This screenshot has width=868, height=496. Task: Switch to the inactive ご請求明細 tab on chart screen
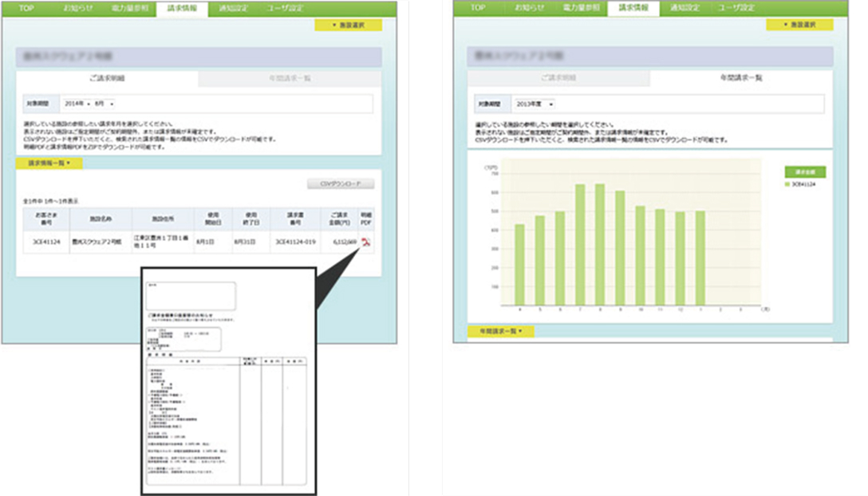coord(558,78)
